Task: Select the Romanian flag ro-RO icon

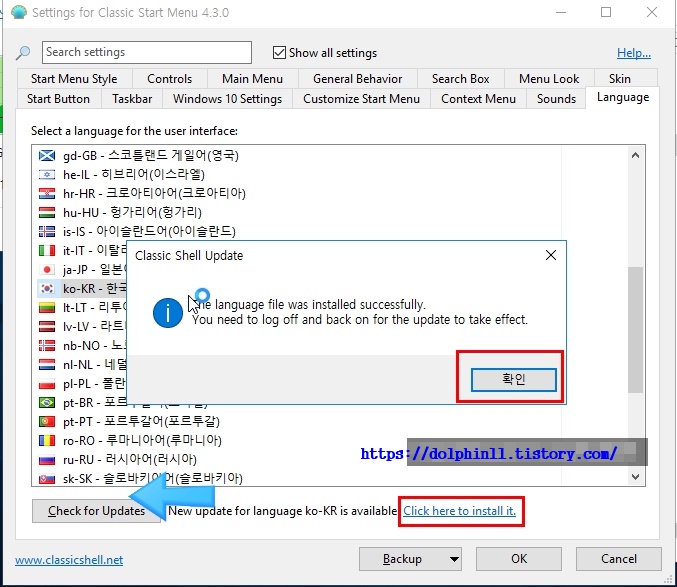Action: coord(47,440)
